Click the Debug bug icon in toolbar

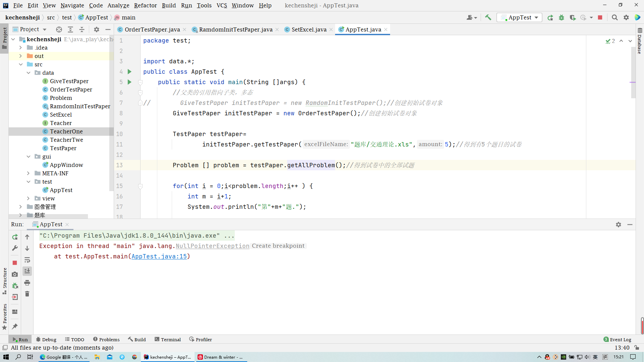pos(561,17)
